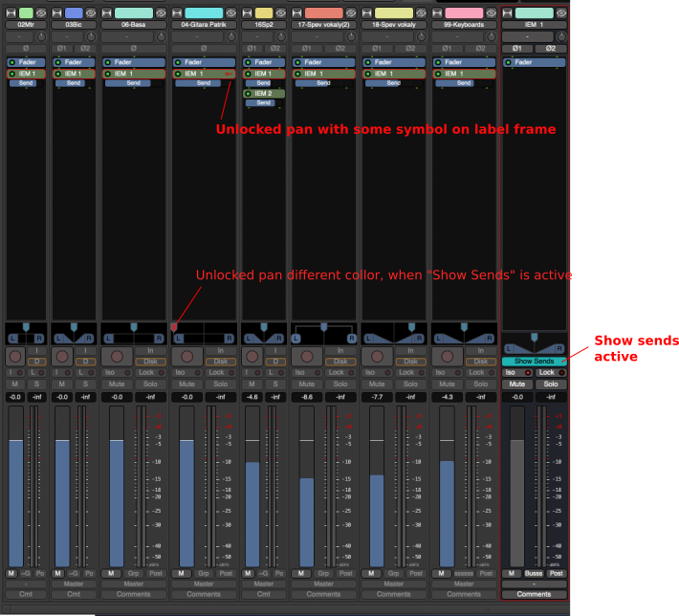This screenshot has height=616, width=679.
Task: Arm record on 17-Spev vokaly(2) strip
Action: pyautogui.click(x=306, y=356)
